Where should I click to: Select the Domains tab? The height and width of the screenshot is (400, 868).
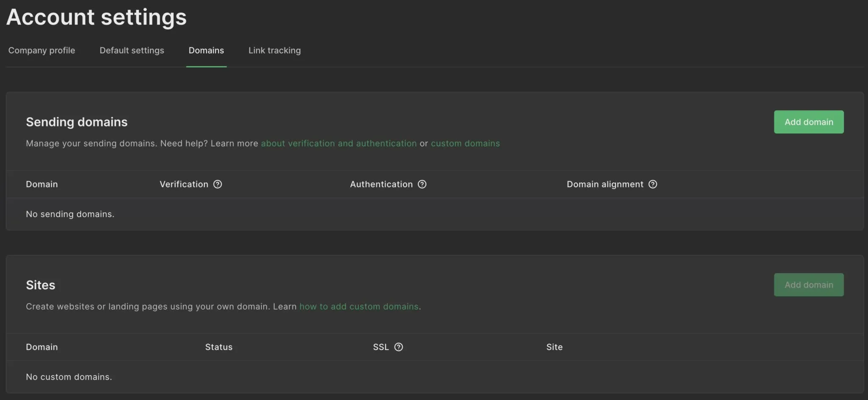click(206, 50)
